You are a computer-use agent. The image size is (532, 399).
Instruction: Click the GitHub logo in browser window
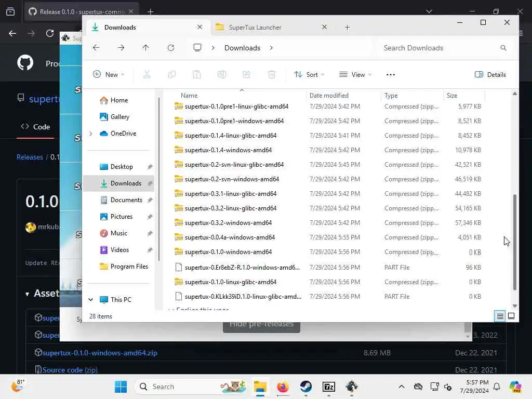click(x=25, y=62)
